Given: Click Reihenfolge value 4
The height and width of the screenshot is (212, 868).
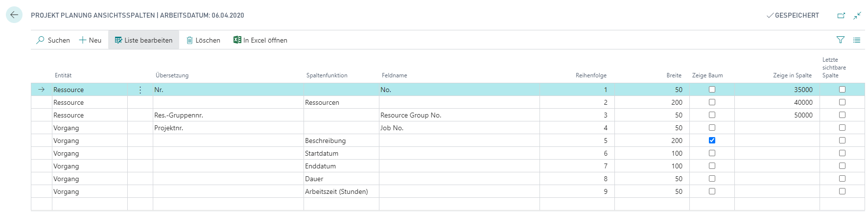Looking at the screenshot, I should coord(577,128).
